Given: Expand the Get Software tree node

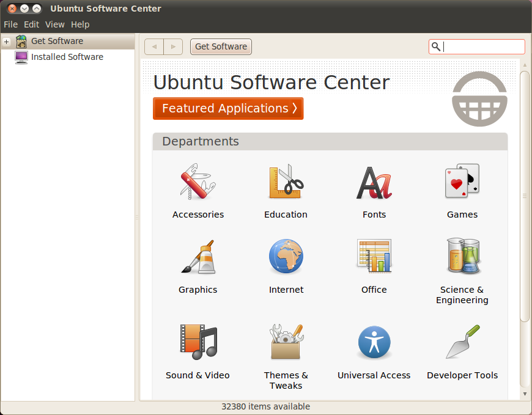Looking at the screenshot, I should [7, 42].
